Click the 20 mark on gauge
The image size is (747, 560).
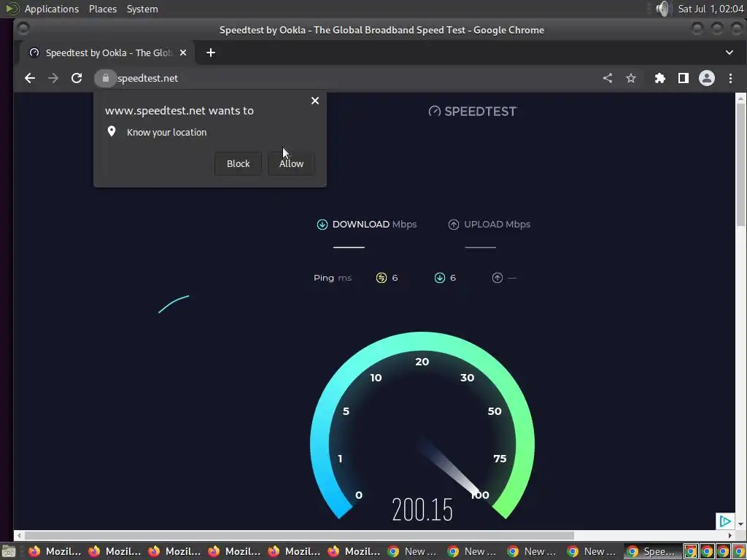click(x=422, y=362)
